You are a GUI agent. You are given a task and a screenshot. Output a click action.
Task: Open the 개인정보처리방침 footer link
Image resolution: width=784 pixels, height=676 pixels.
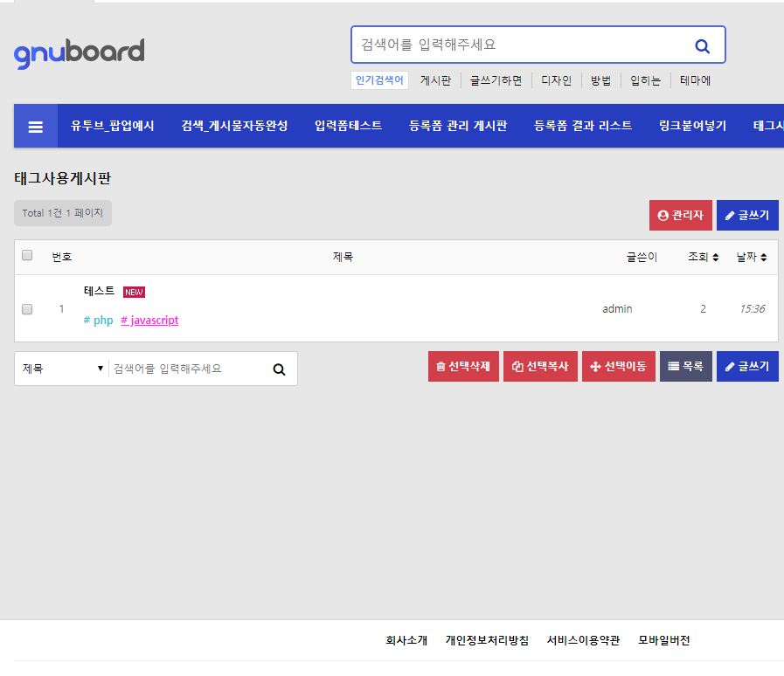pos(487,640)
